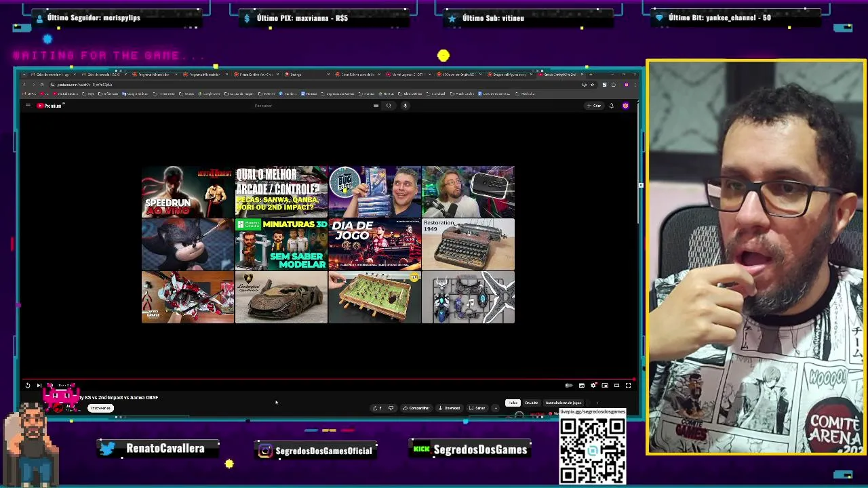Toggle subtitles in the video player
The width and height of the screenshot is (868, 488).
[x=582, y=386]
